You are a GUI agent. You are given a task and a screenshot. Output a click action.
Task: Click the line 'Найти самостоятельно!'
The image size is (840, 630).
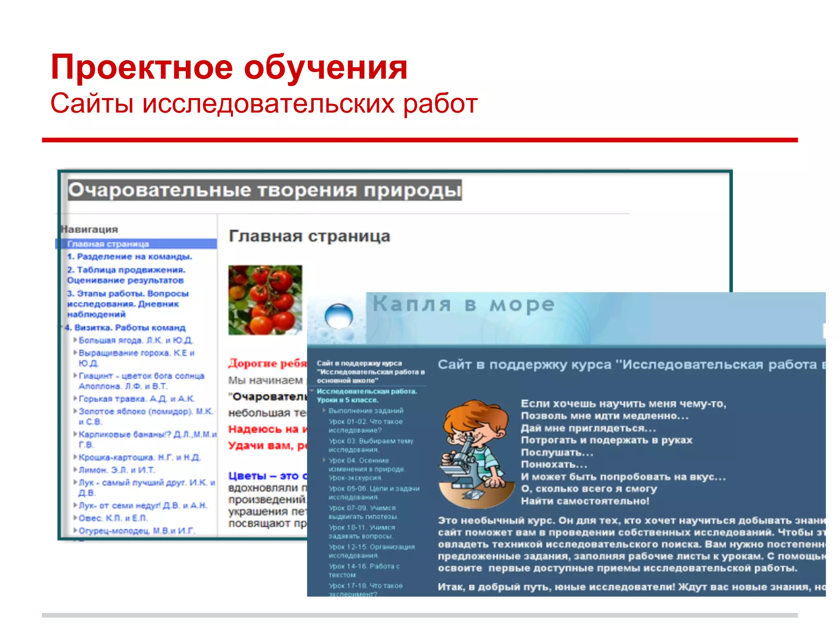tap(585, 501)
